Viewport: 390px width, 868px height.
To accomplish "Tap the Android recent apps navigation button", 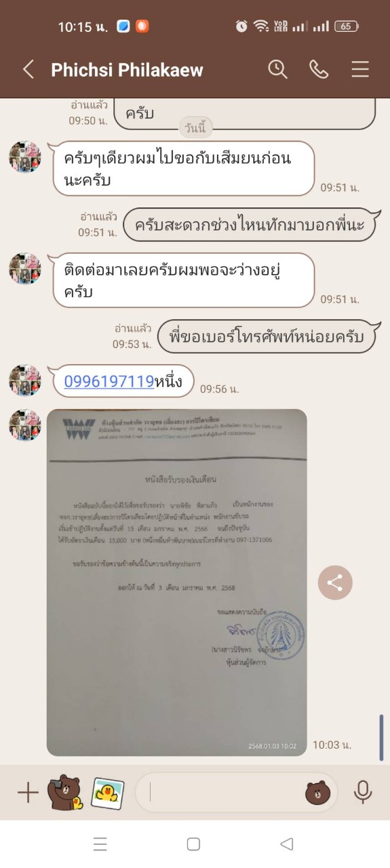I will click(100, 844).
